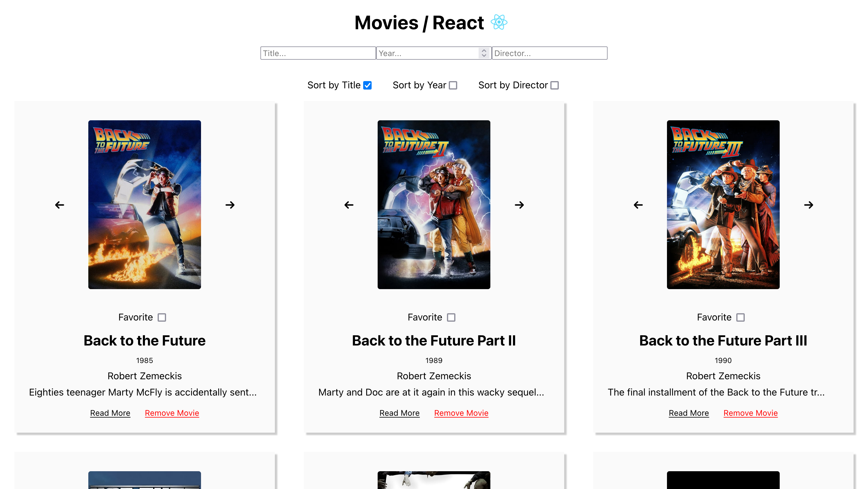Image resolution: width=868 pixels, height=489 pixels.
Task: Click left arrow on Back to the Future Part II card
Action: point(349,205)
